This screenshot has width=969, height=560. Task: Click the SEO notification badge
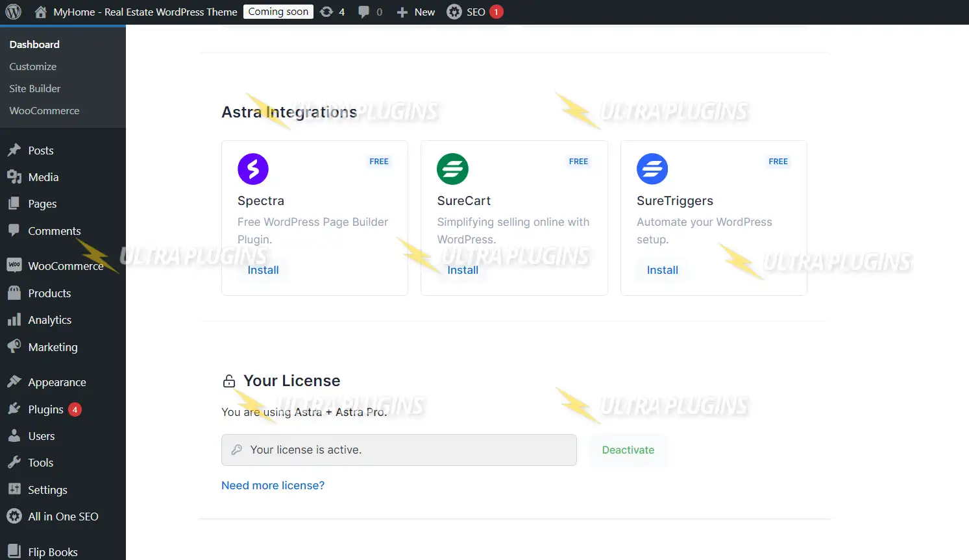(x=497, y=12)
